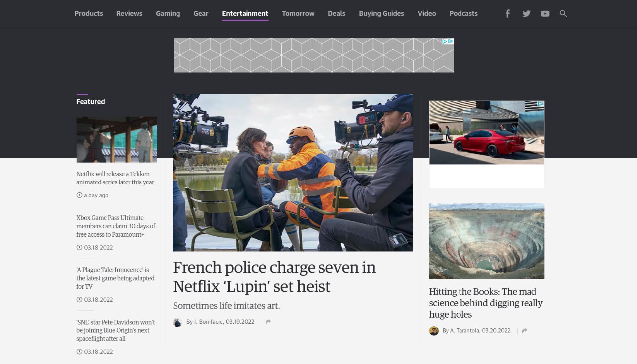The image size is (637, 364).
Task: Open the Products menu
Action: coord(89,14)
